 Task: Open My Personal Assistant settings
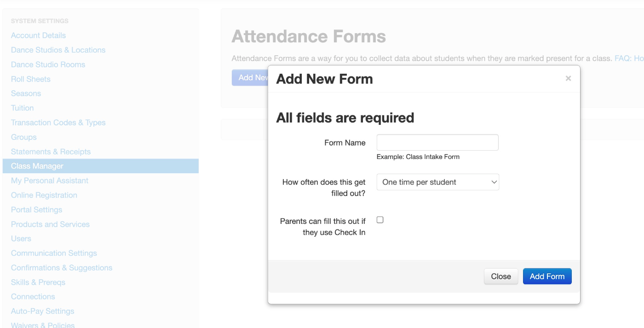[50, 181]
